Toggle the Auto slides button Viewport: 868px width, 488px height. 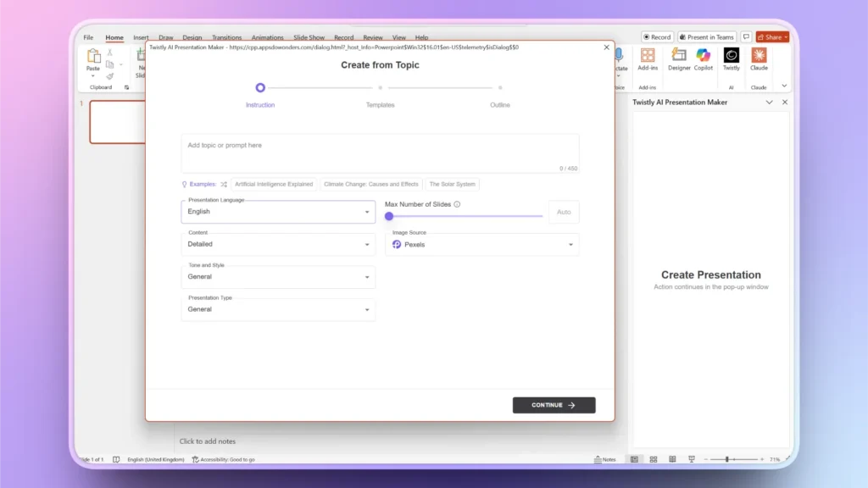pos(564,212)
